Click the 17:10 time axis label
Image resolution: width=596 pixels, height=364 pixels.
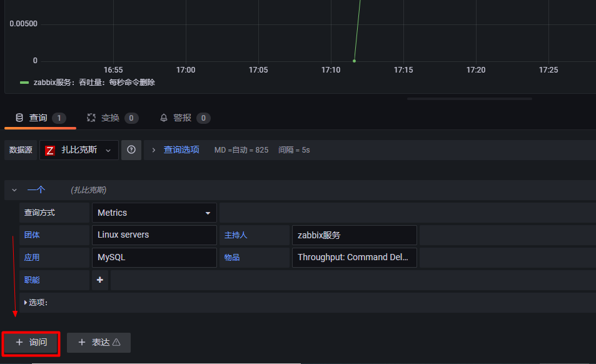point(331,70)
